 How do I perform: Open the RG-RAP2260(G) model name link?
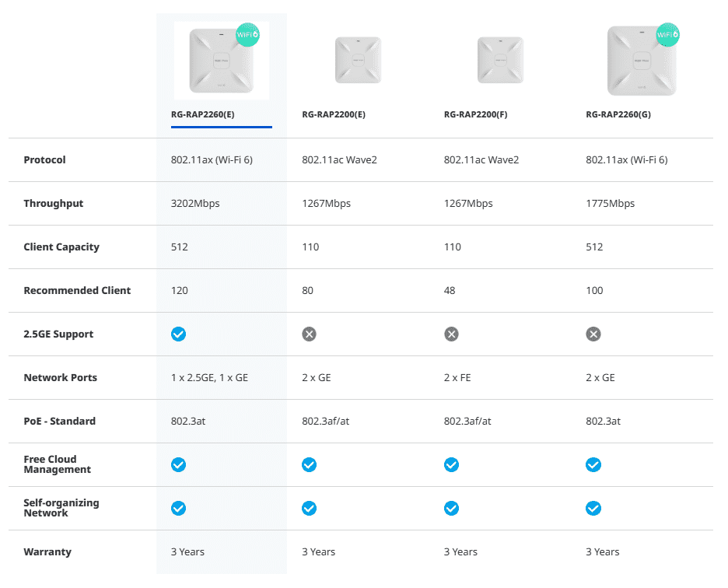618,114
